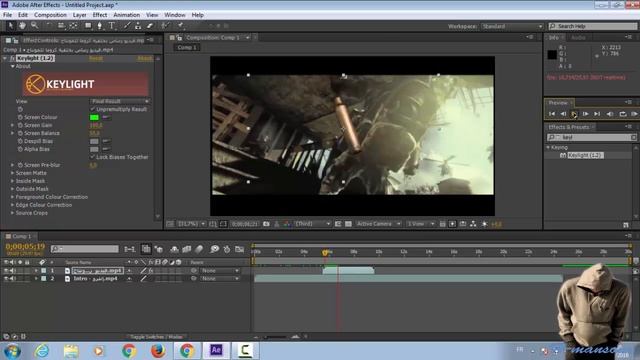Select the Brush tool
Screen dimensions: 640x360
click(x=127, y=26)
